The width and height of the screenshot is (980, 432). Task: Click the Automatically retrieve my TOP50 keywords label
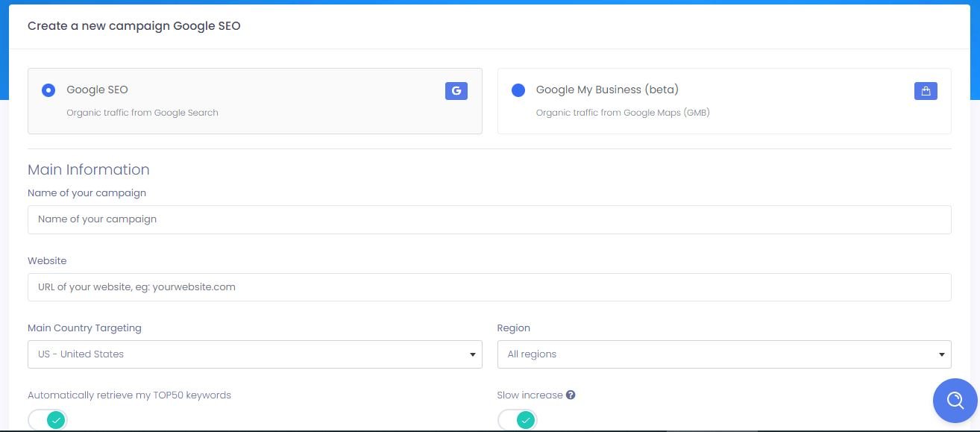click(x=129, y=395)
